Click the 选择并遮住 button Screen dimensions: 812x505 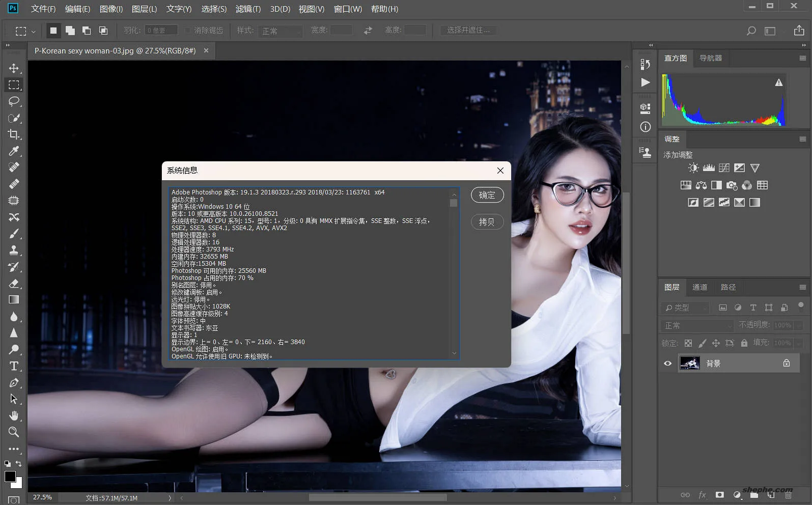point(468,31)
